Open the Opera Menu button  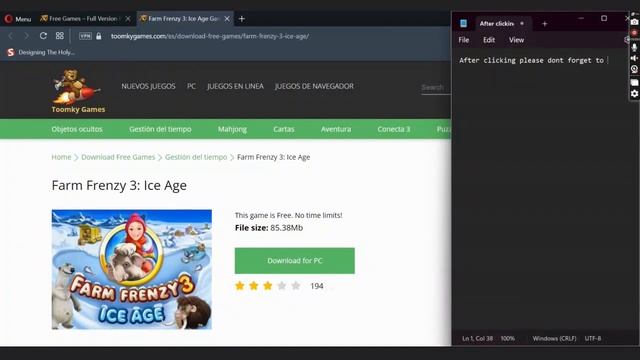point(18,19)
